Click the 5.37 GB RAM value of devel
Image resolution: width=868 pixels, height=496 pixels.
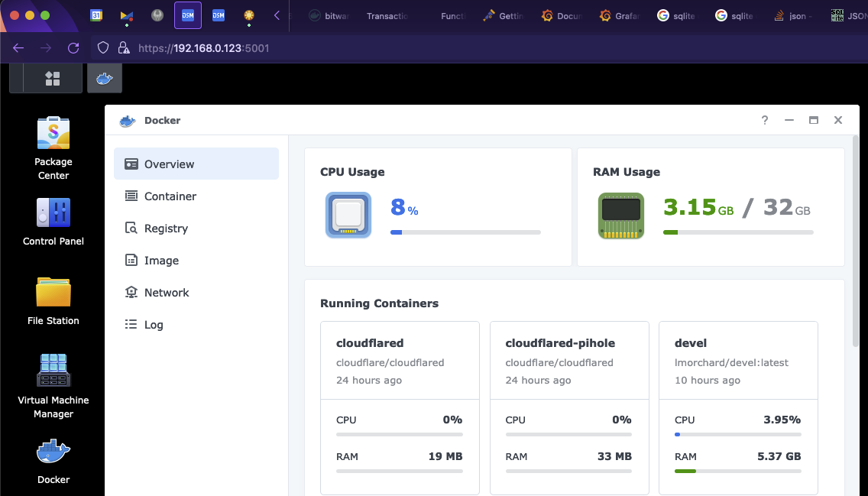[779, 457]
